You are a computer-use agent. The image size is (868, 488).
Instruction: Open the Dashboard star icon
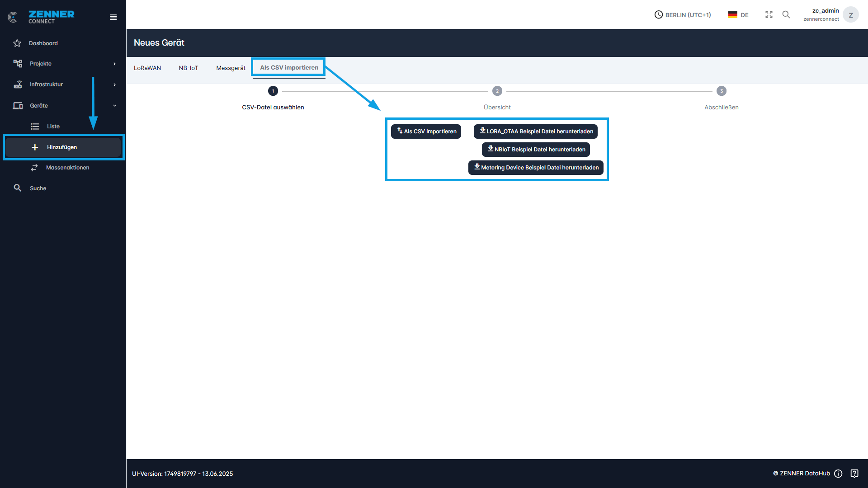click(17, 43)
